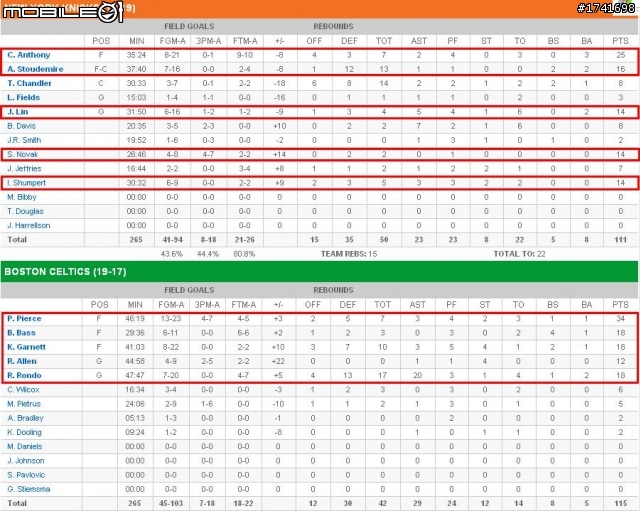Click the B. Davis name link
This screenshot has width=640, height=511.
click(x=22, y=126)
